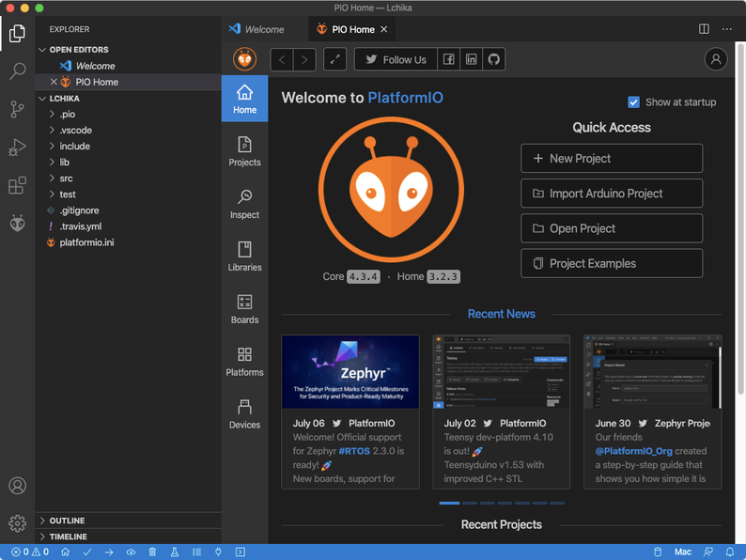The height and width of the screenshot is (560, 746).
Task: Open the Devices section in PIO sidebar
Action: click(x=244, y=413)
